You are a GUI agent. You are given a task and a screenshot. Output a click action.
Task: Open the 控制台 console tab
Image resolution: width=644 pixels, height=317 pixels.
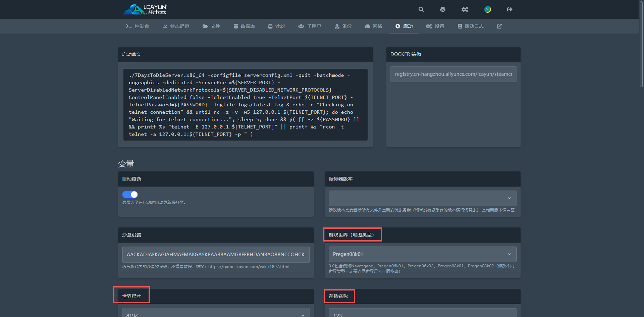coord(138,26)
